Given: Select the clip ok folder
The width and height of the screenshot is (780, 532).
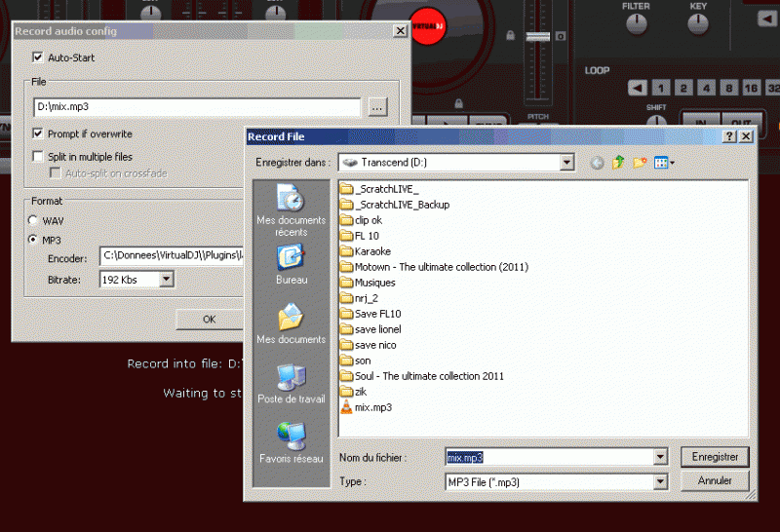Looking at the screenshot, I should [x=361, y=220].
